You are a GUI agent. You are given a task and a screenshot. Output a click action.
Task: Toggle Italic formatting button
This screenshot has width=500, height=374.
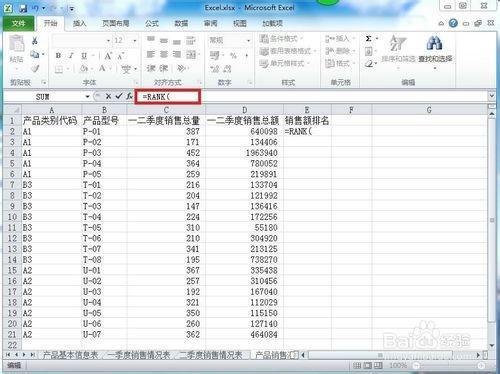(71, 56)
